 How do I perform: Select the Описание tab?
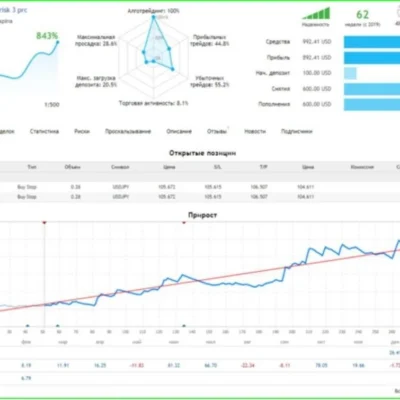point(179,131)
